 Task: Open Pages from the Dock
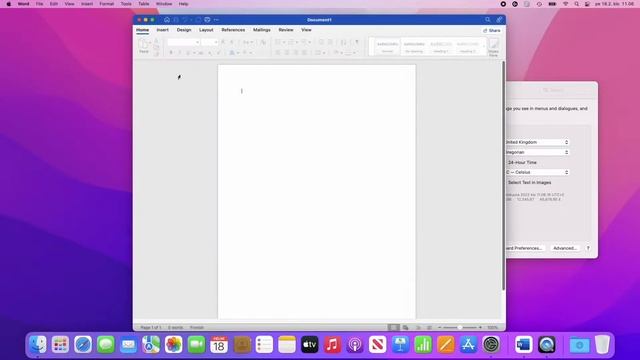[446, 344]
